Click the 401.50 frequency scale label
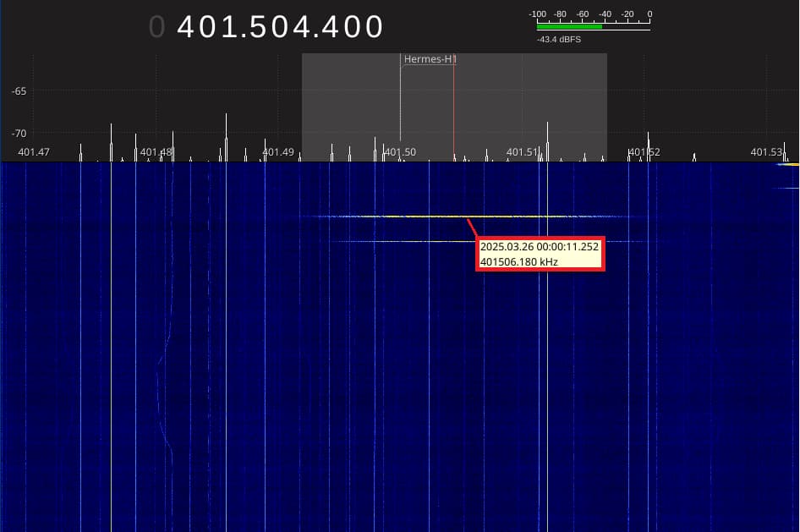This screenshot has height=532, width=800. (401, 152)
